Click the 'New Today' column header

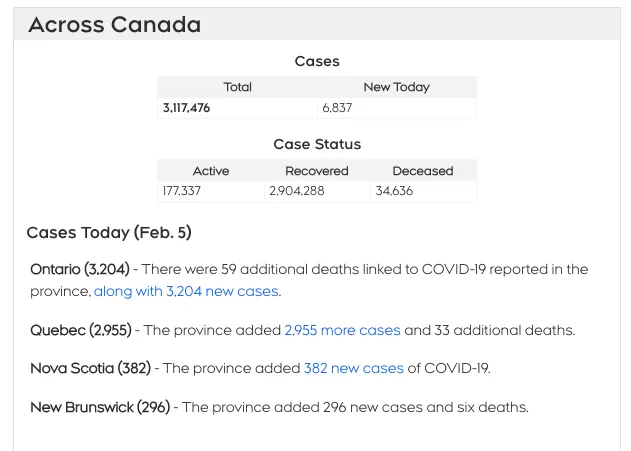click(x=396, y=87)
